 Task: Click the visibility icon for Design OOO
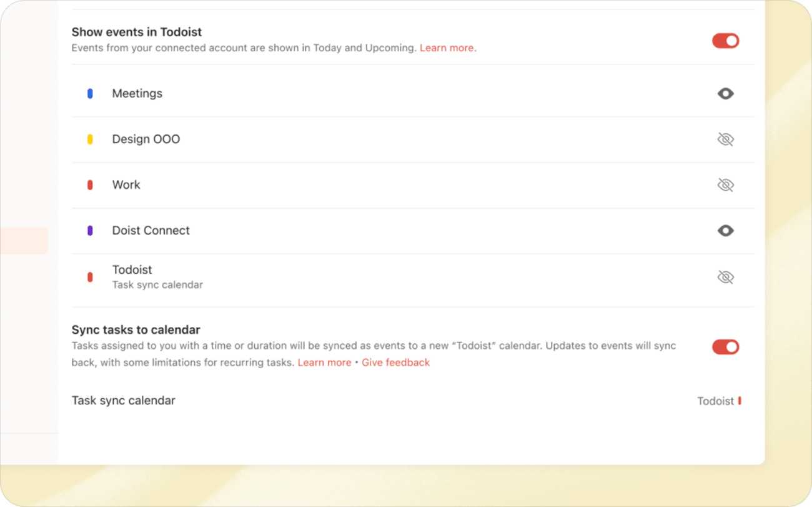click(725, 139)
